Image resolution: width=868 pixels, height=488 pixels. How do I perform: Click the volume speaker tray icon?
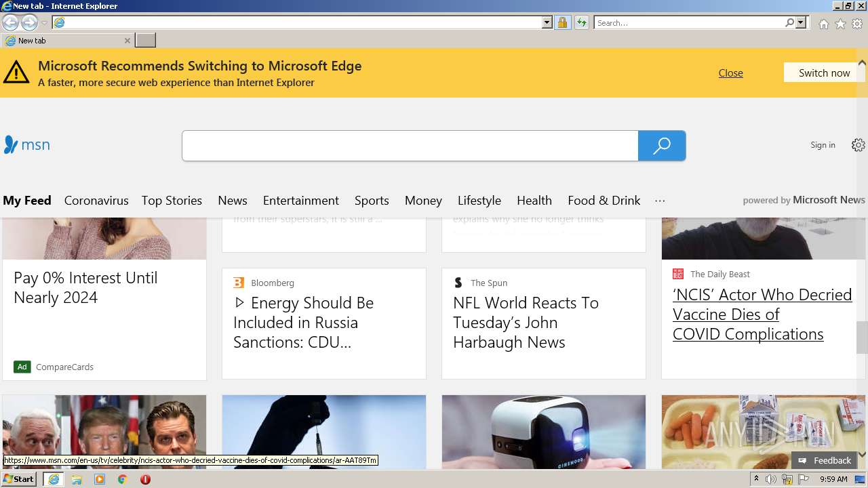click(x=771, y=479)
